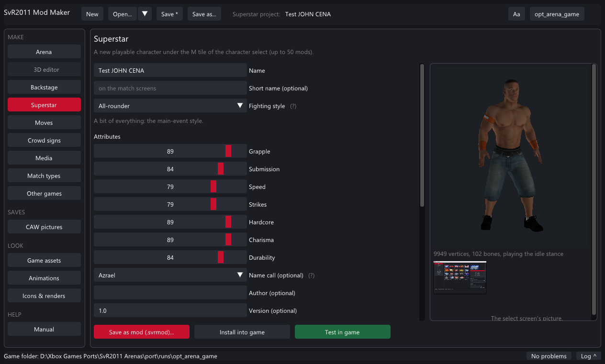Click Install into game

(x=242, y=332)
